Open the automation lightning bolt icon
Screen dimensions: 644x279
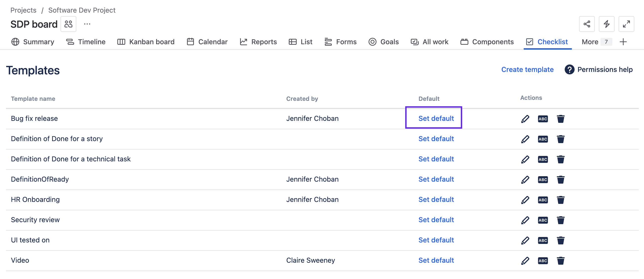pyautogui.click(x=606, y=24)
